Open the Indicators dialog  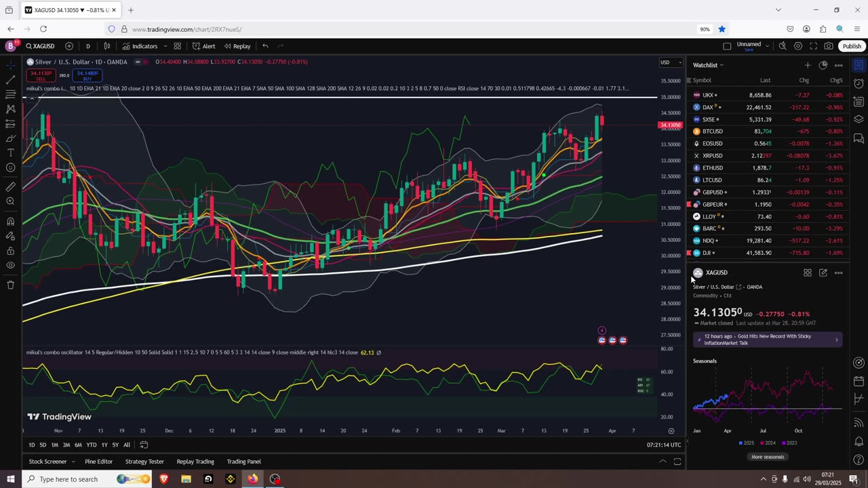140,46
